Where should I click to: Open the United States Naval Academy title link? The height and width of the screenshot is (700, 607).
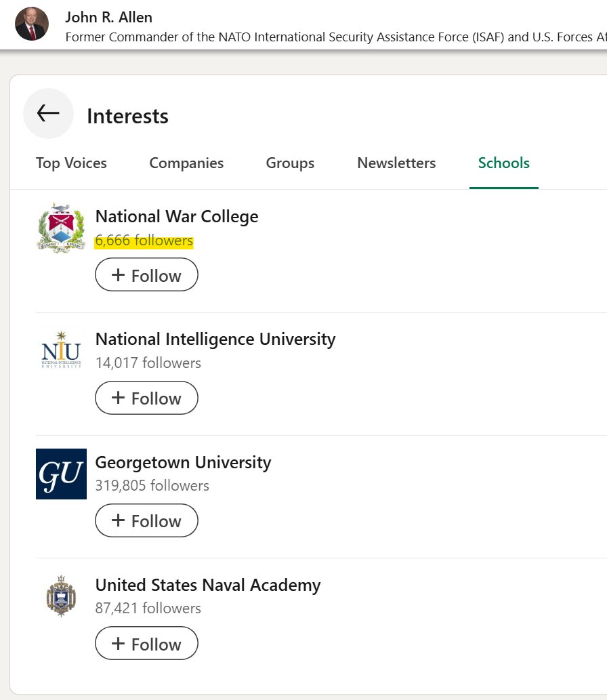coord(208,585)
